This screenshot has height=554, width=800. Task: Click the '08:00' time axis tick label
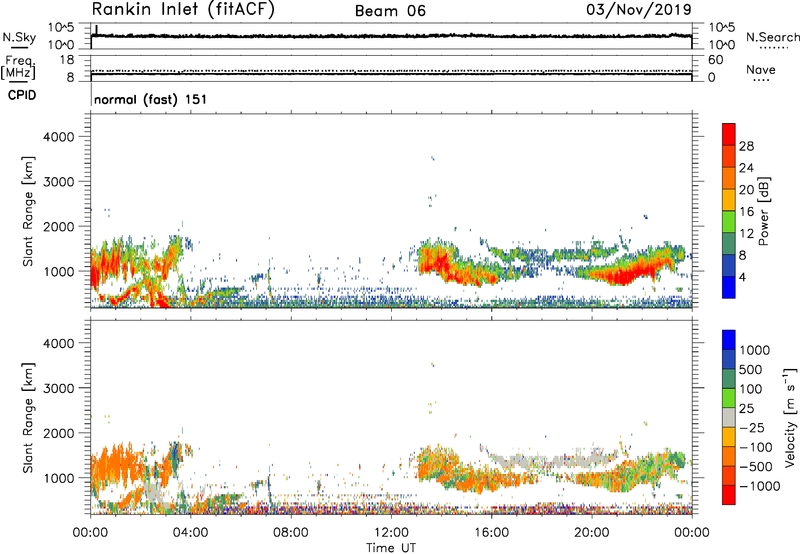point(291,533)
